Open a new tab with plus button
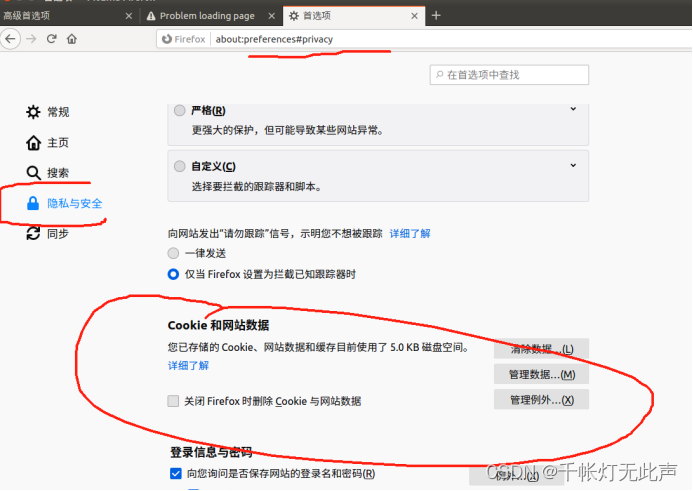The image size is (693, 491). pyautogui.click(x=436, y=15)
